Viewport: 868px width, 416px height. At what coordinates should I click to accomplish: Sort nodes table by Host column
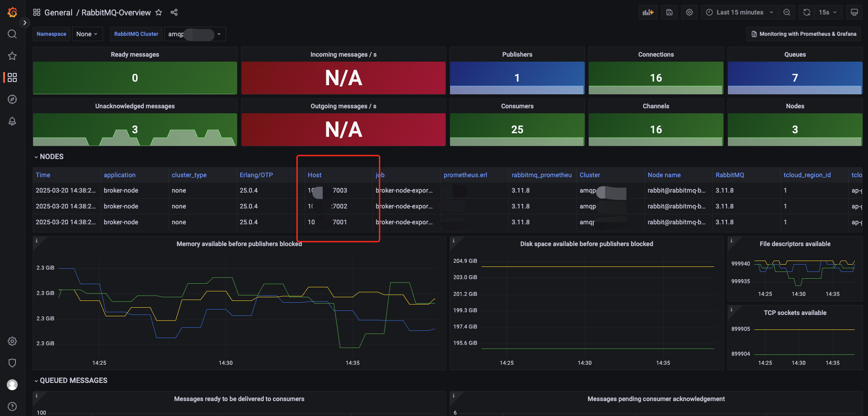(x=315, y=175)
